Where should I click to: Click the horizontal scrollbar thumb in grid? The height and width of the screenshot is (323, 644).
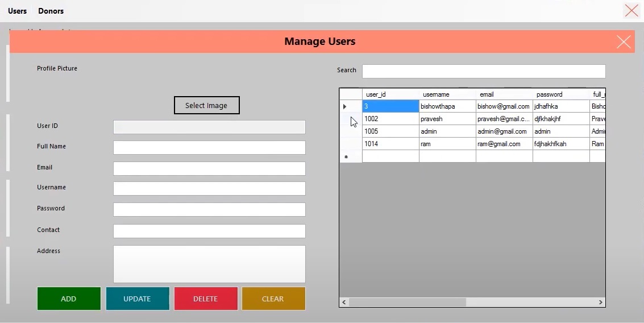click(x=408, y=303)
